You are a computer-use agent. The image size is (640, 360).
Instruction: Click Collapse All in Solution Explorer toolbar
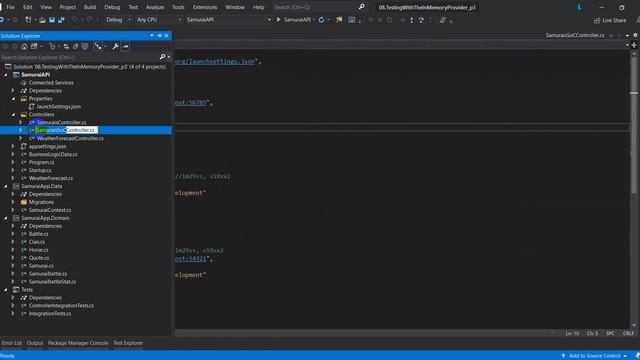(76, 47)
